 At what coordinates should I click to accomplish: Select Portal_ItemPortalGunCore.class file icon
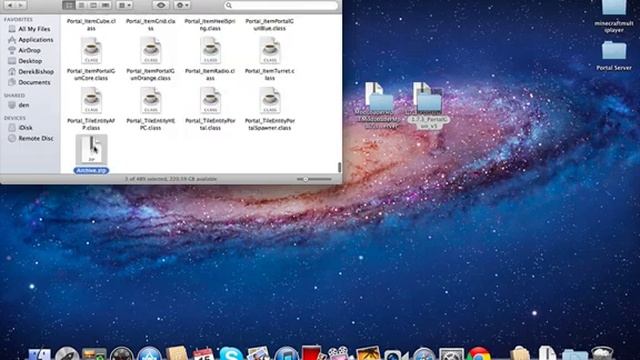coord(91,51)
